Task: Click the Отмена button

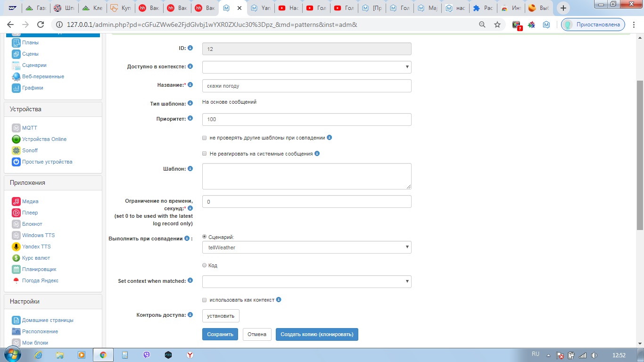Action: [x=257, y=334]
